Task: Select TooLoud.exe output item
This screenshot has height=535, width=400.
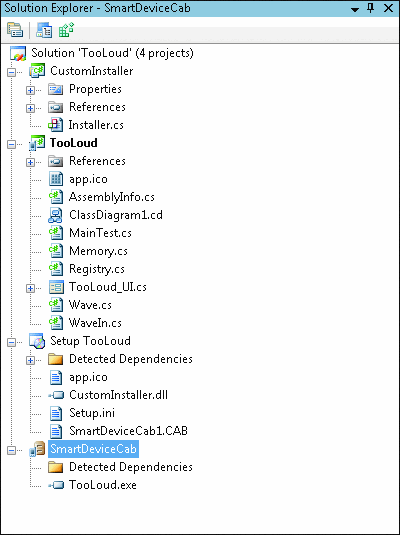Action: coord(103,485)
